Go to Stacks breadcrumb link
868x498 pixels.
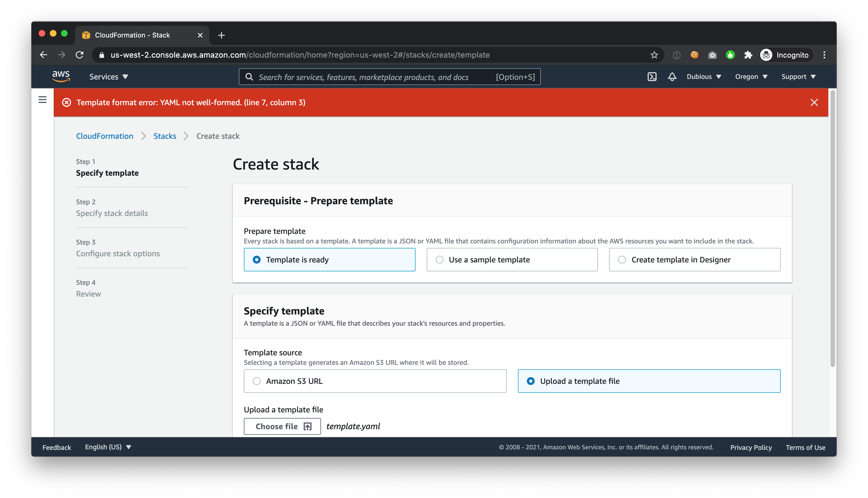tap(165, 136)
